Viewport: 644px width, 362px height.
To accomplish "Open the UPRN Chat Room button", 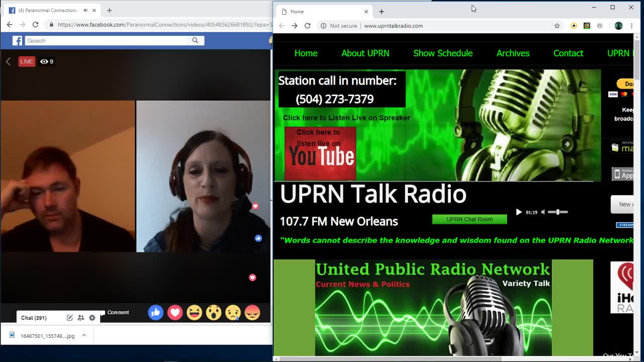I will [x=469, y=219].
